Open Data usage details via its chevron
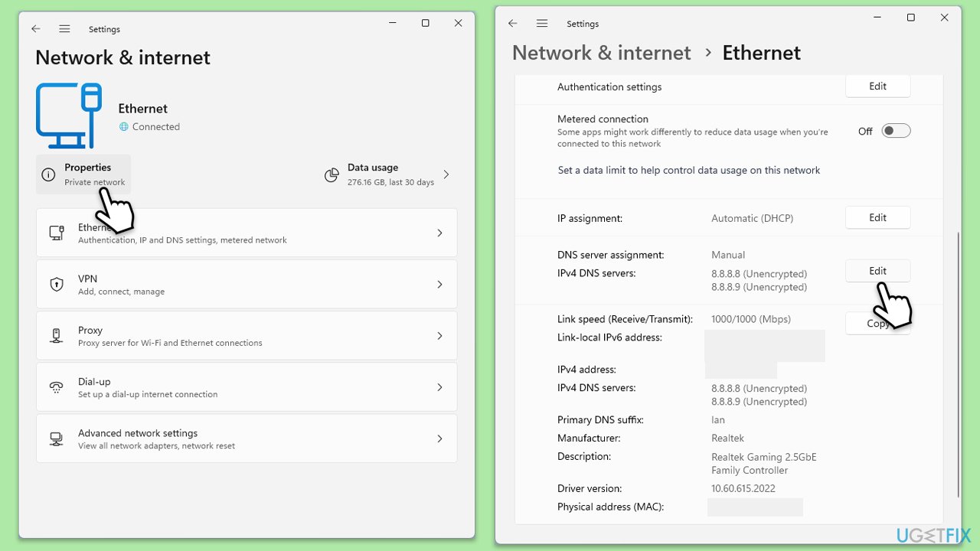Image resolution: width=980 pixels, height=551 pixels. [446, 175]
